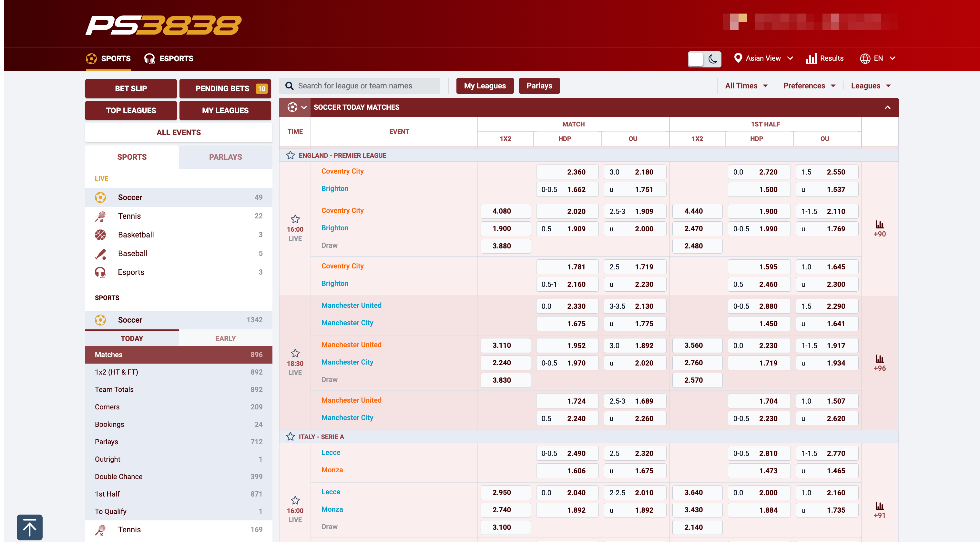
Task: Click the scroll-to-top arrow button
Action: [30, 527]
